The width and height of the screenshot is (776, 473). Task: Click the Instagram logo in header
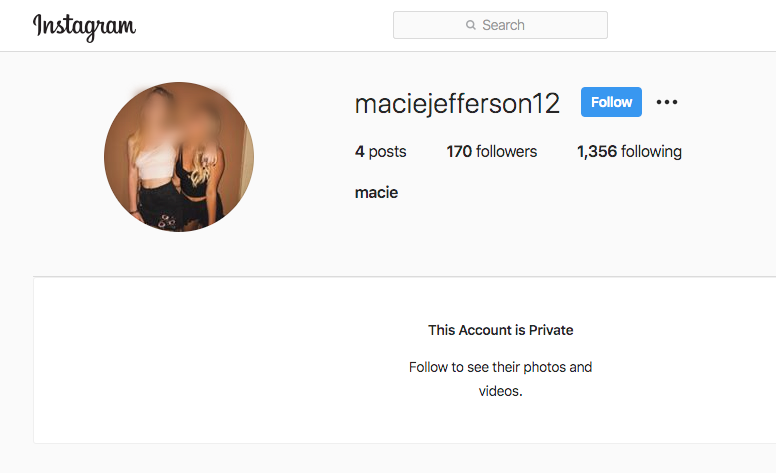pyautogui.click(x=84, y=27)
